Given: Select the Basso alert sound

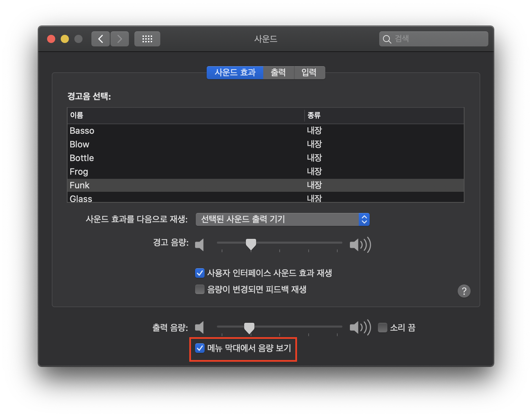Looking at the screenshot, I should point(266,131).
